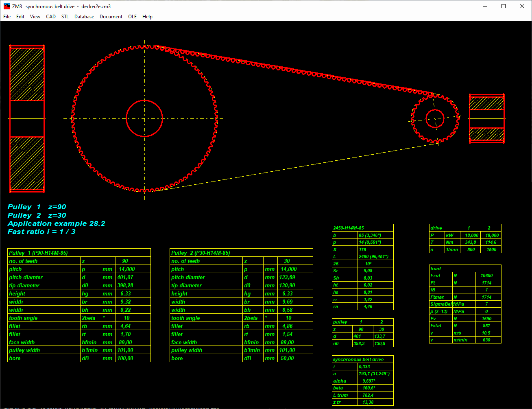Open the CAD menu
The image size is (532, 409).
tap(51, 17)
